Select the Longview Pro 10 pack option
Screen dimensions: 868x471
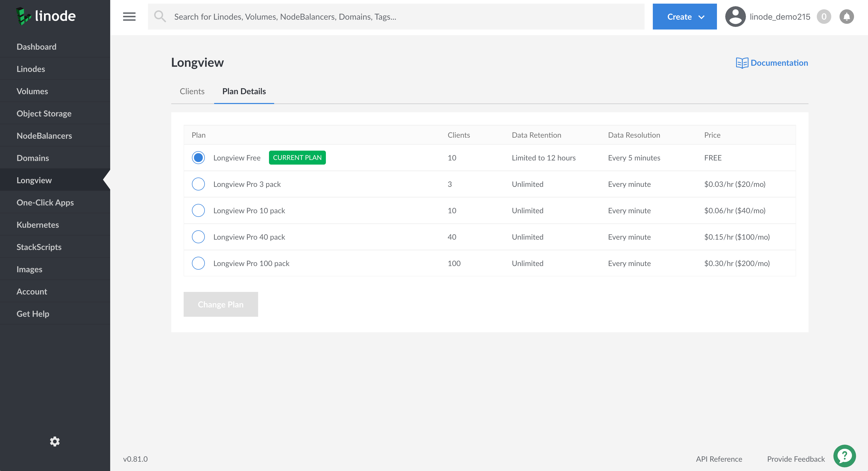pyautogui.click(x=198, y=210)
